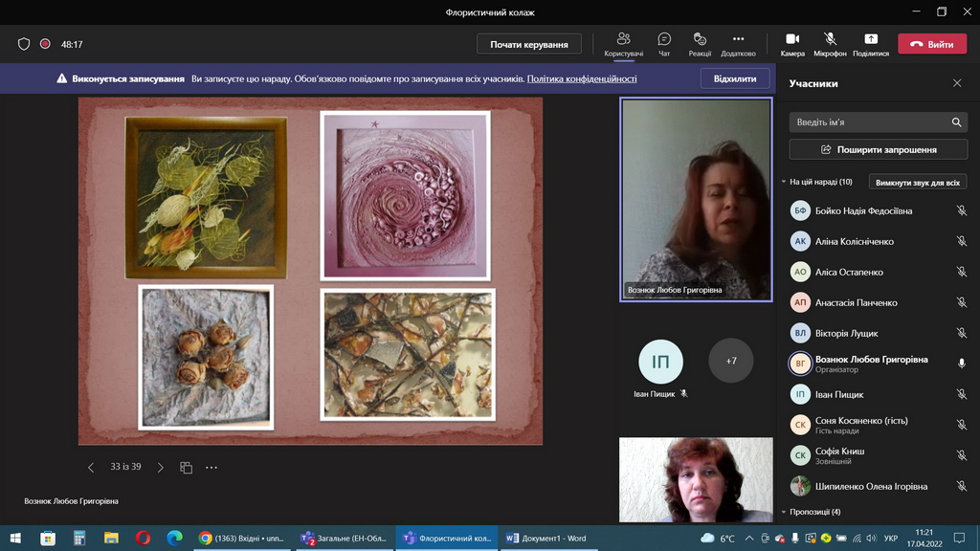
Task: Click muted mic of Бойко Надія Федосіївна
Action: (x=961, y=211)
